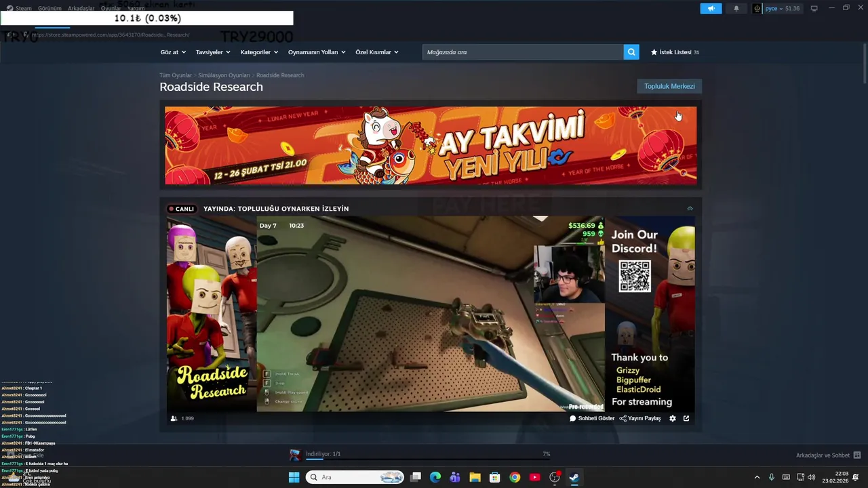Follow the Tüm Oyunlar breadcrumb link
This screenshot has width=868, height=488.
click(x=176, y=75)
